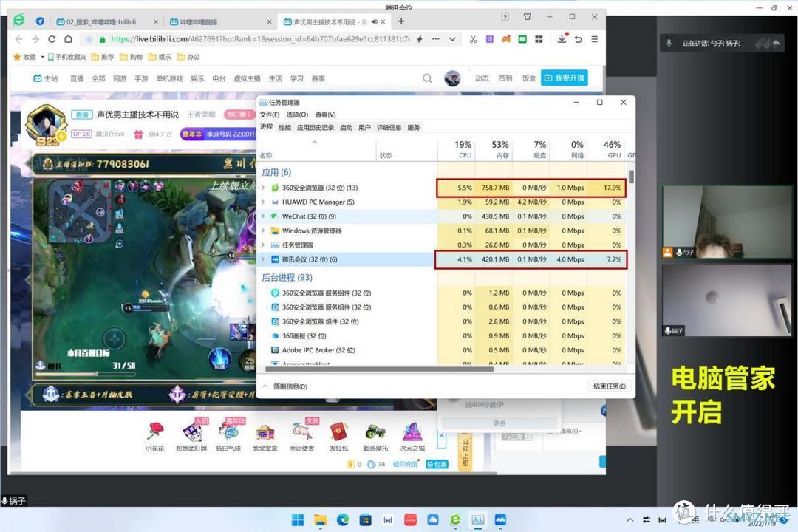Screen dimensions: 798x532
Task: Send the 超级摩托 gift
Action: click(375, 436)
